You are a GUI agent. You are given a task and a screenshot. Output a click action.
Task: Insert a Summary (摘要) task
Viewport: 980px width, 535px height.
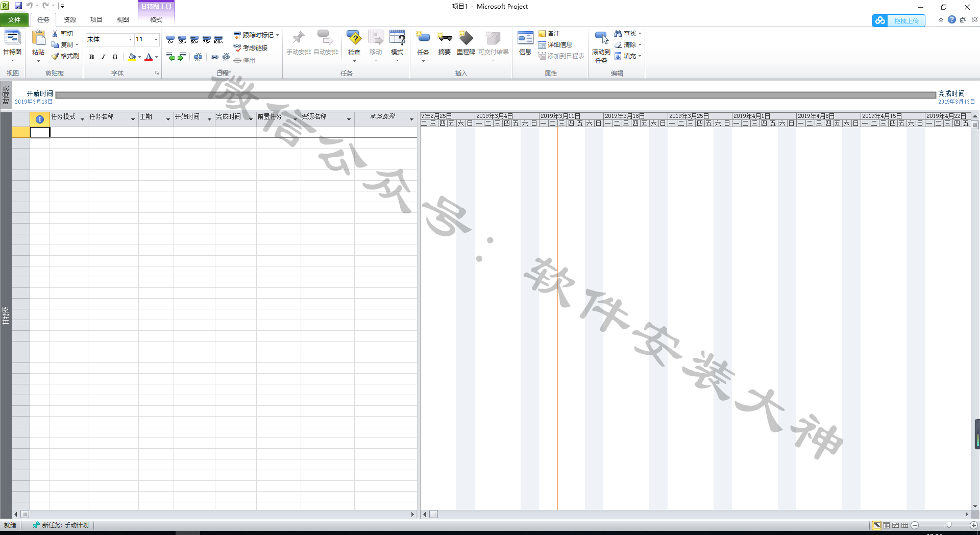(x=445, y=42)
